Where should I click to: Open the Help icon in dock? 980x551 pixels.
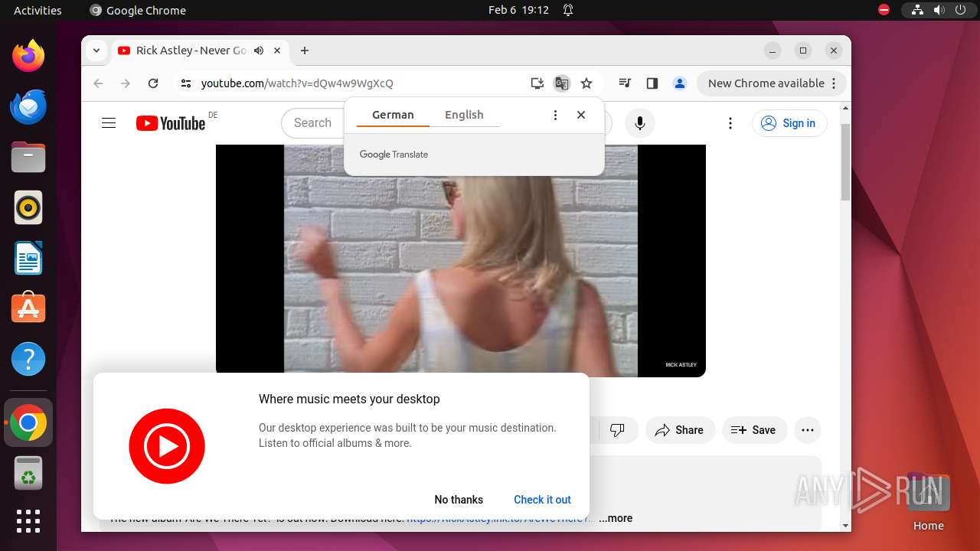28,359
